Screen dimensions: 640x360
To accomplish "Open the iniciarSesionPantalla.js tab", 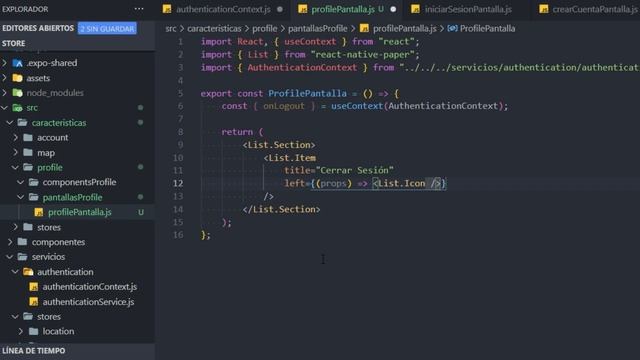I will [x=468, y=9].
